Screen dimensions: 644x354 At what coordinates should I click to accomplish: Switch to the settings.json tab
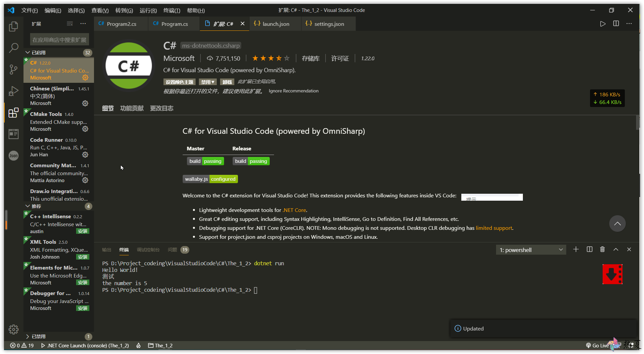pyautogui.click(x=329, y=24)
